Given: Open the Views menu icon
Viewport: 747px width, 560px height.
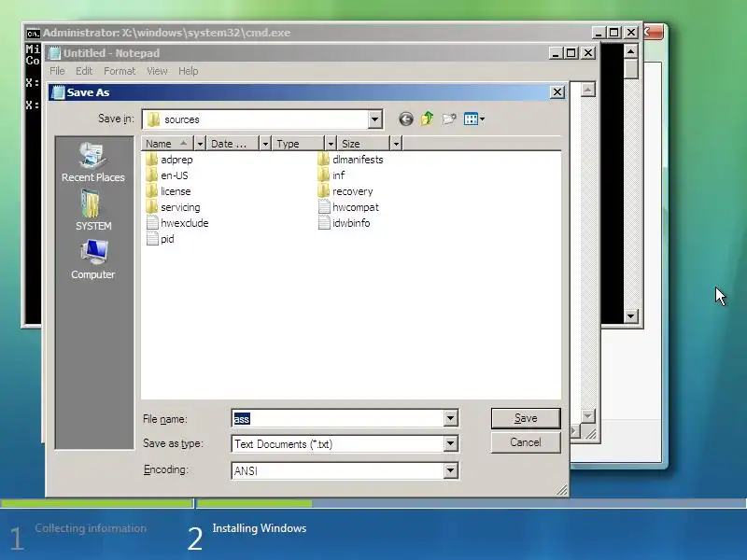Looking at the screenshot, I should coord(474,119).
